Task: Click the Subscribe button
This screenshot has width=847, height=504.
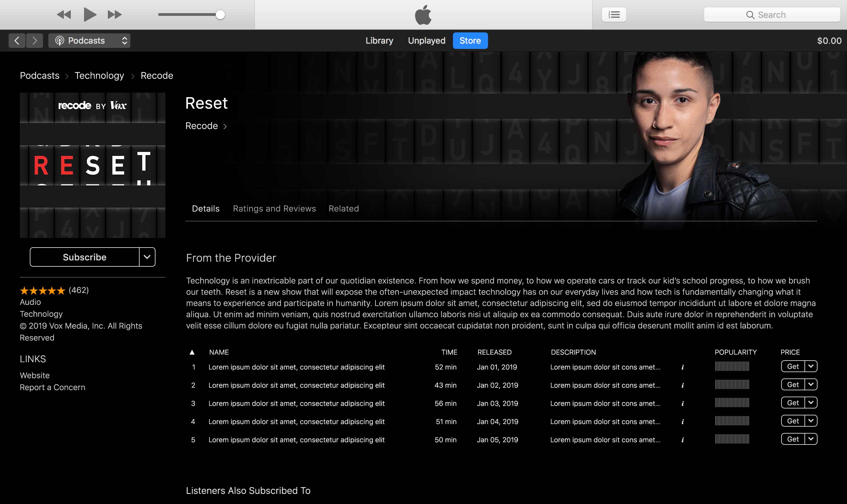Action: [85, 257]
